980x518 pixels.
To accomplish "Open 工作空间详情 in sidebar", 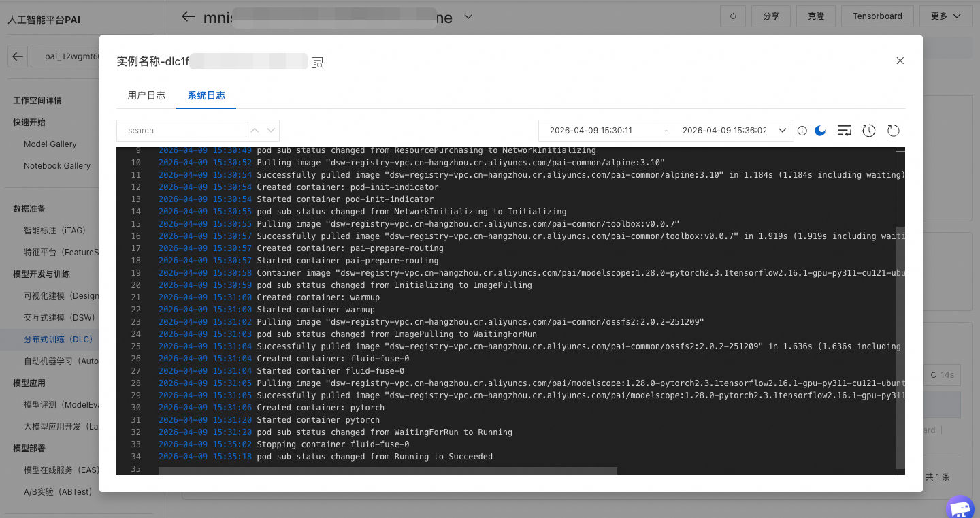I will click(37, 100).
